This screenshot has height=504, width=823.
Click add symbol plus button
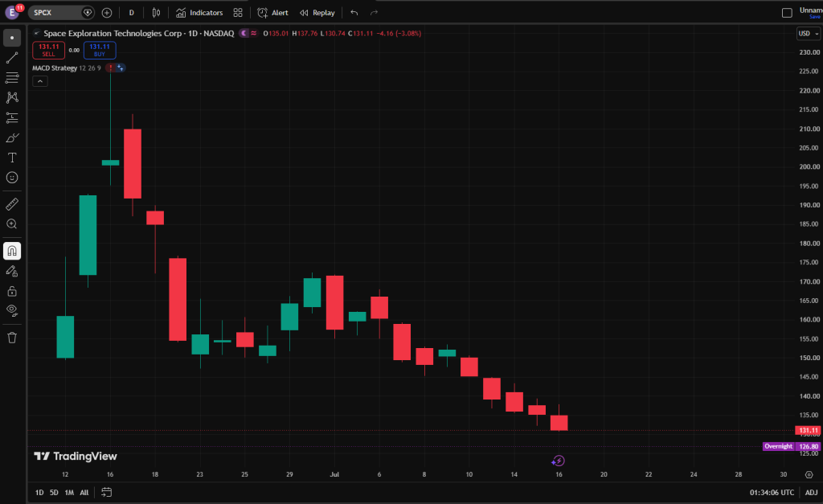point(107,13)
